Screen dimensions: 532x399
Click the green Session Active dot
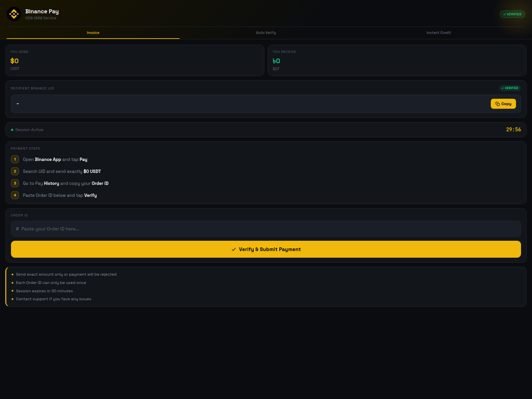point(12,130)
